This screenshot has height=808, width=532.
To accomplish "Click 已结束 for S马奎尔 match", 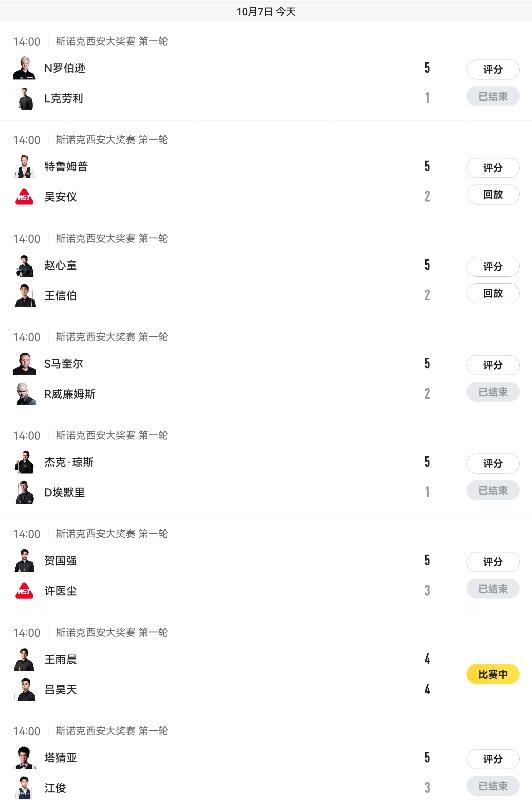I will tap(493, 392).
